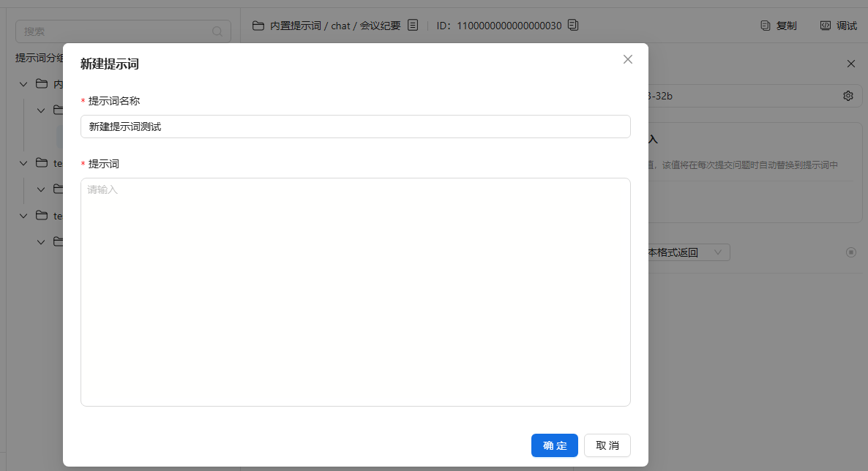
Task: Click the search magnifier icon in sidebar
Action: [x=217, y=31]
